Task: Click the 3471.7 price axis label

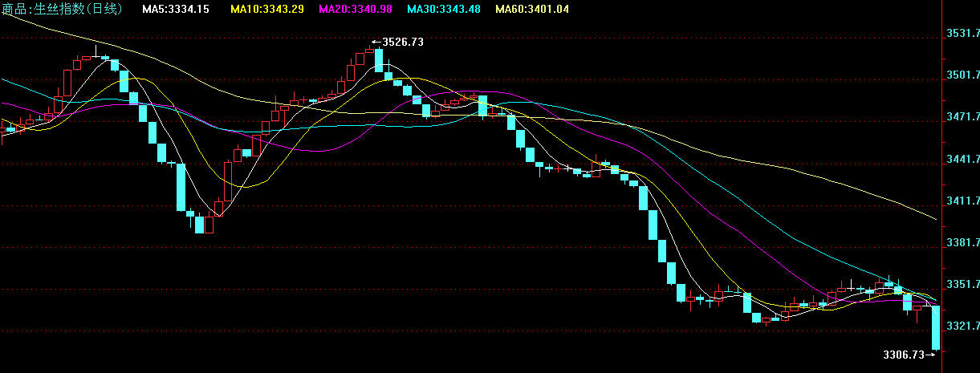Action: tap(962, 117)
